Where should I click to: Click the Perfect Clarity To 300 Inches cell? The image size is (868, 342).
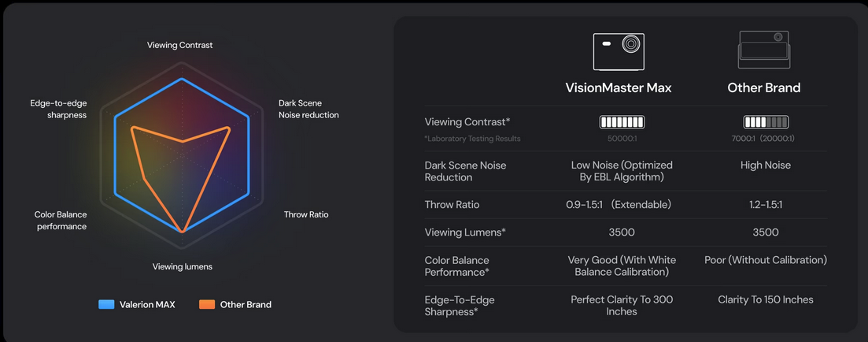[x=622, y=305]
